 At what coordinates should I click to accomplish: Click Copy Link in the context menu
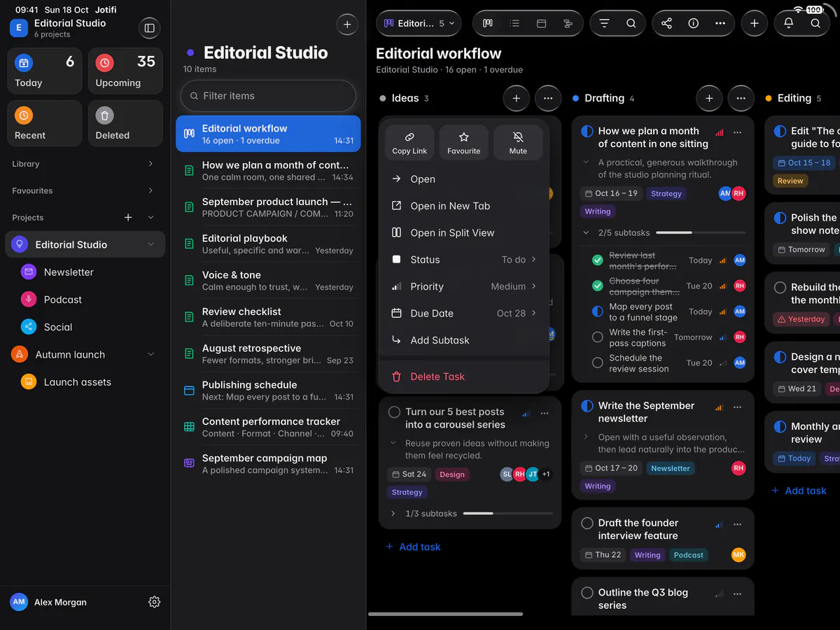click(409, 143)
